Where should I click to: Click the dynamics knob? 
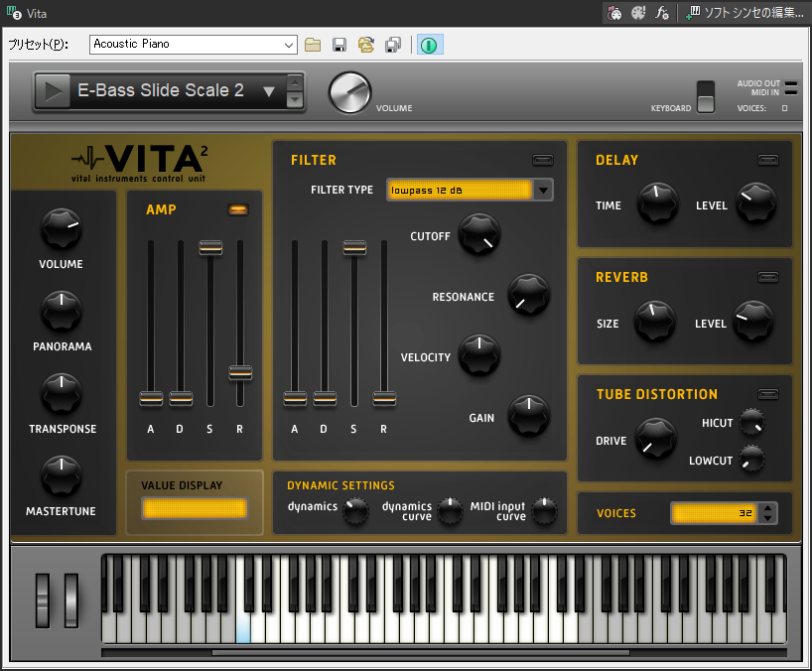click(355, 510)
